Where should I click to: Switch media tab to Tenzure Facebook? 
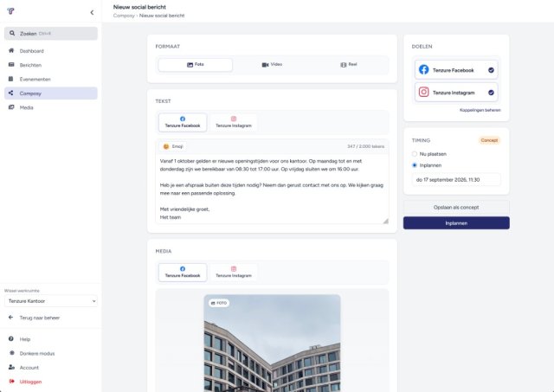[183, 273]
